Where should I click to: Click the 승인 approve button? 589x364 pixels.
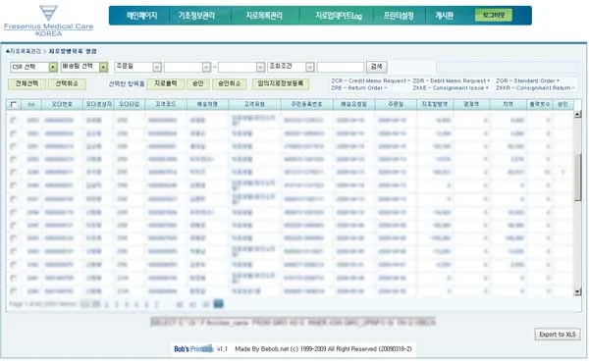[198, 83]
